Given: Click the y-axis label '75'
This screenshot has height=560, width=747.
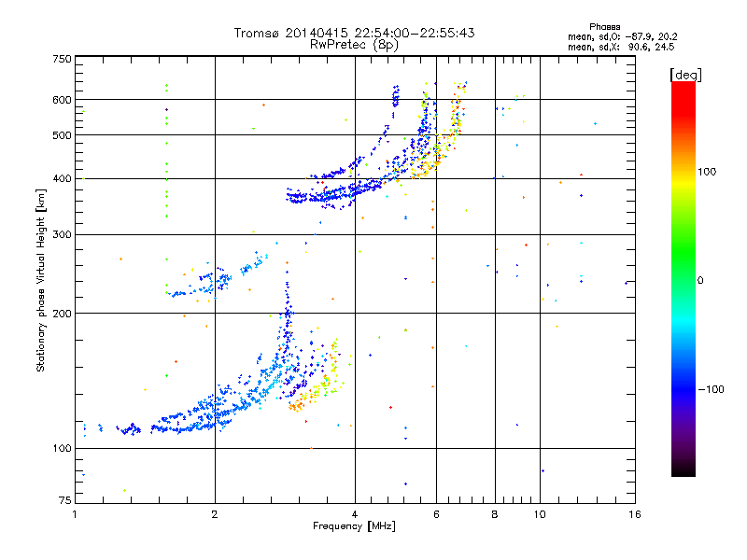Looking at the screenshot, I should click(65, 500).
